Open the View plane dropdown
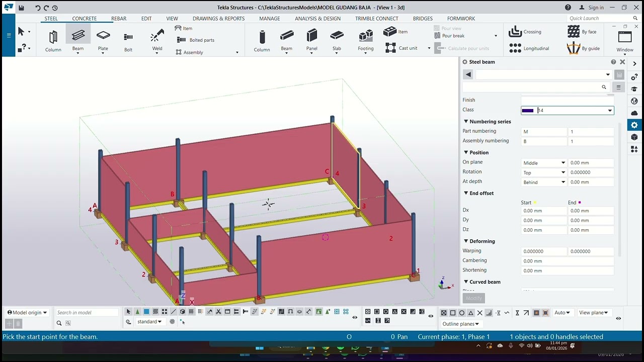 [594, 313]
